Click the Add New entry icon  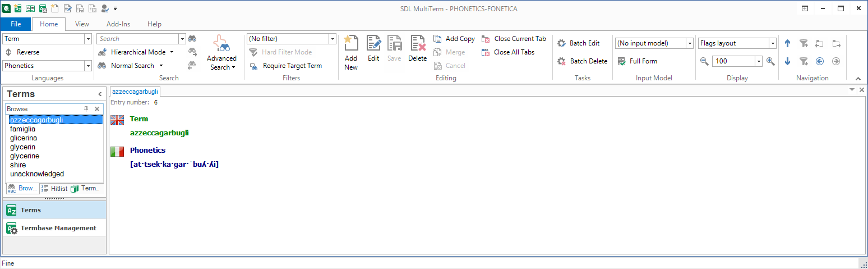(351, 44)
